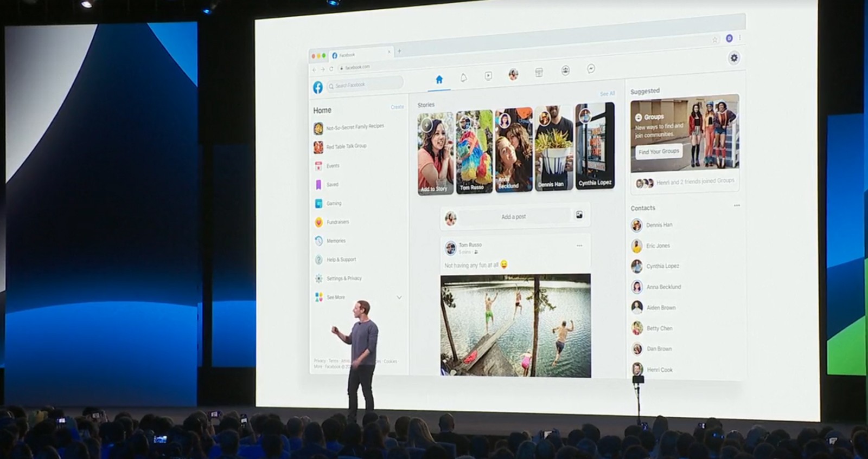868x459 pixels.
Task: Open the Messenger icon
Action: coord(591,69)
